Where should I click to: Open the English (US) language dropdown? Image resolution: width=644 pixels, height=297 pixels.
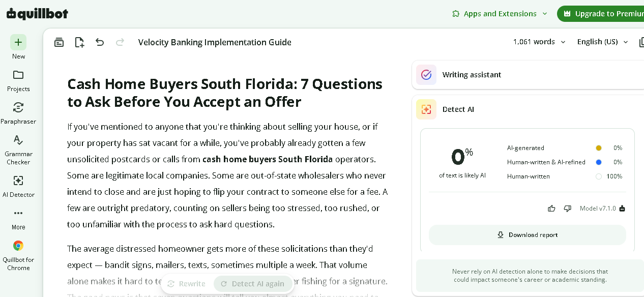[603, 42]
